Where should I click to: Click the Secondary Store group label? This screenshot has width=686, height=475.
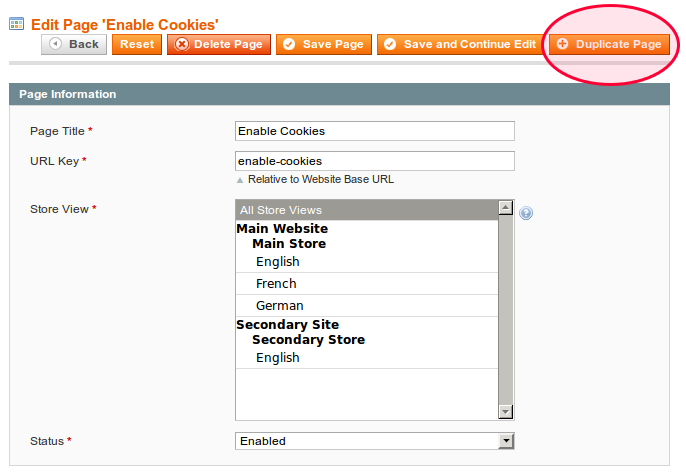click(x=308, y=340)
